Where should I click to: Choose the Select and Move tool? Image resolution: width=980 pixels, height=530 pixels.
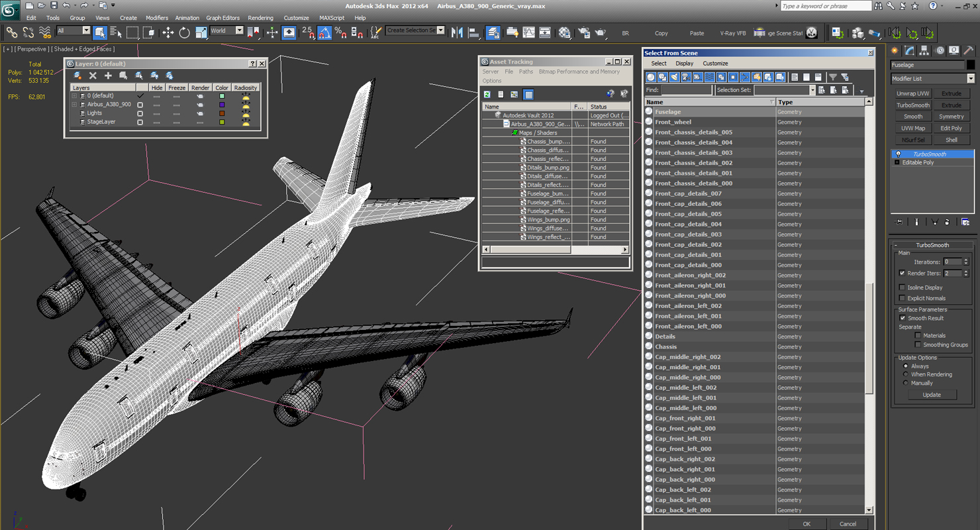(x=168, y=32)
